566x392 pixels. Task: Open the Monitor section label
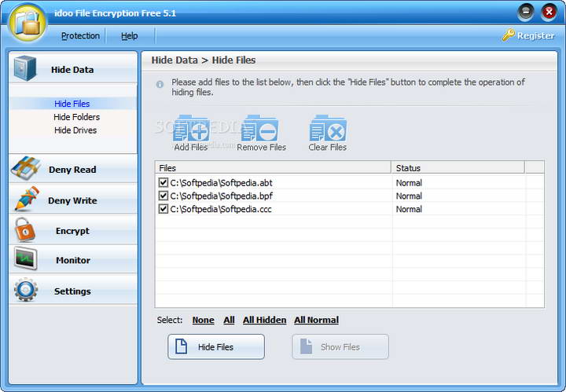click(x=73, y=260)
